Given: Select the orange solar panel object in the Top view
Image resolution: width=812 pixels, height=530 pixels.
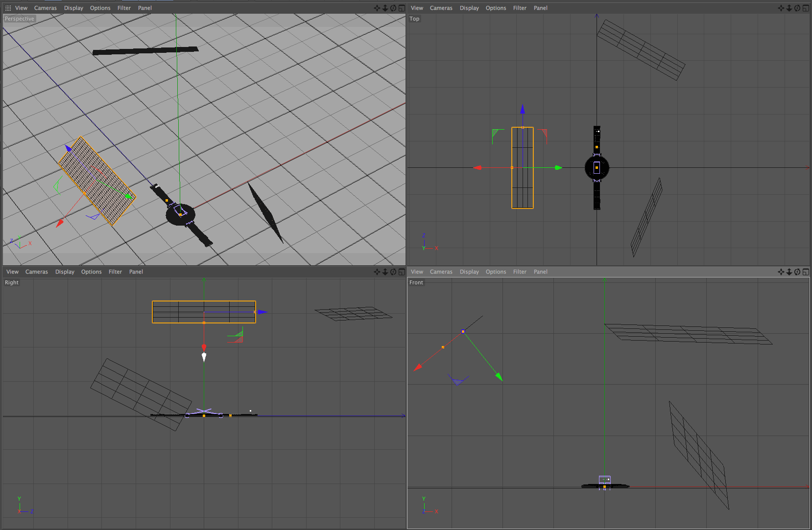Looking at the screenshot, I should point(522,167).
